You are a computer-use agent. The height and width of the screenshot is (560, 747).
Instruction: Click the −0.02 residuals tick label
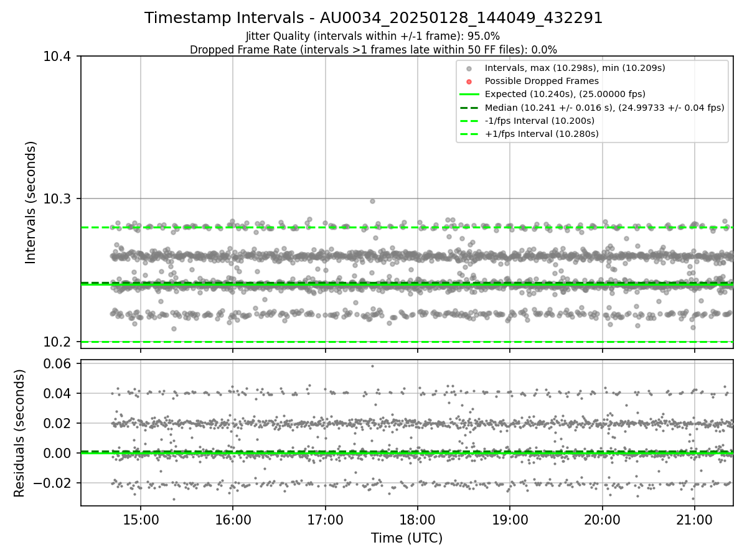tap(54, 483)
